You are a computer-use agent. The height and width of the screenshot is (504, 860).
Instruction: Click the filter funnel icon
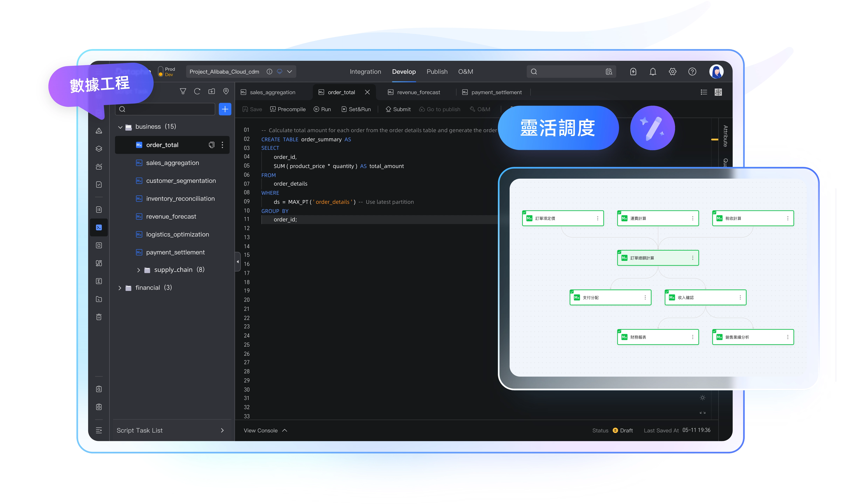point(183,91)
